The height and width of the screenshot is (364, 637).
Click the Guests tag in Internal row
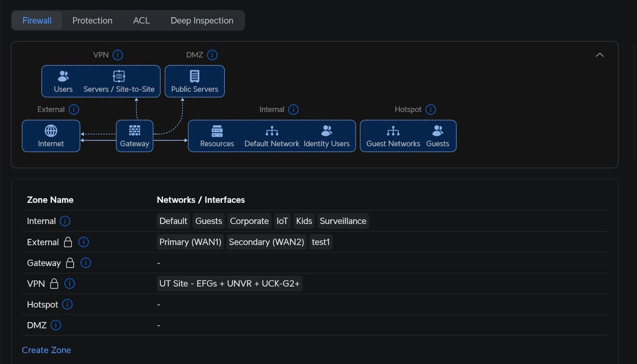point(209,221)
